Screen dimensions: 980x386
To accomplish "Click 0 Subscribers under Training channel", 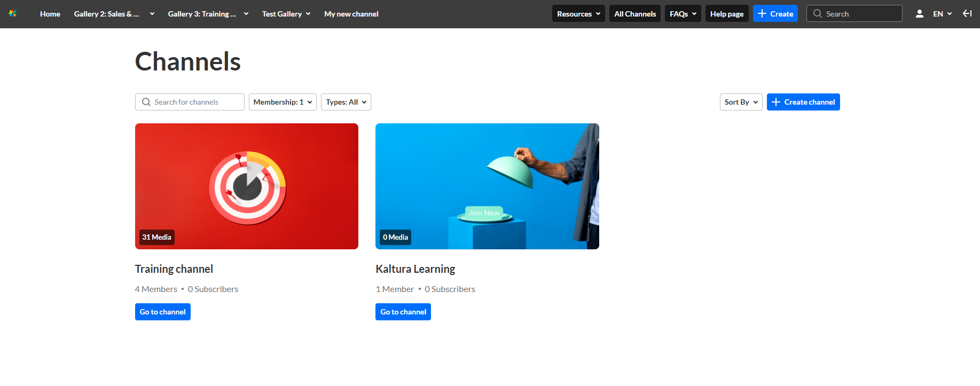I will pos(213,289).
